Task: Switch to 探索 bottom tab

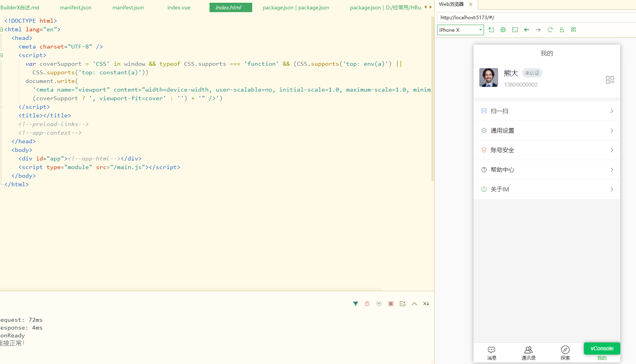Action: pyautogui.click(x=565, y=353)
